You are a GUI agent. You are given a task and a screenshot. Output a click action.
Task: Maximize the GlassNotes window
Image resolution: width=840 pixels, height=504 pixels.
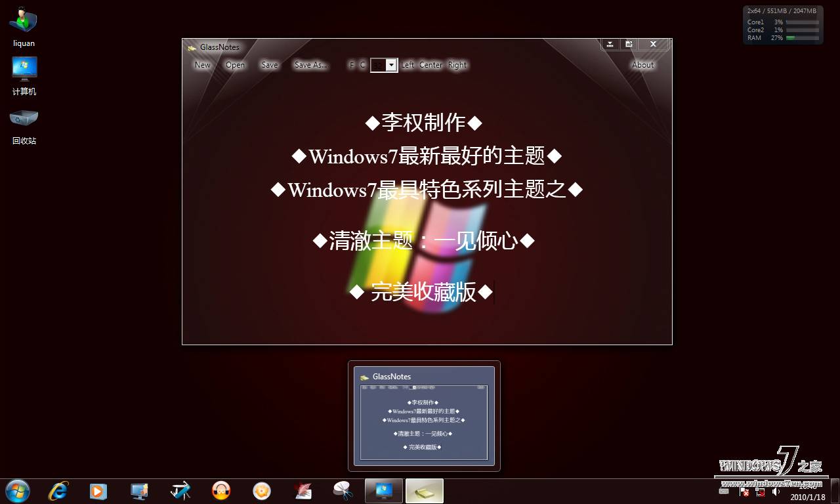tap(629, 44)
